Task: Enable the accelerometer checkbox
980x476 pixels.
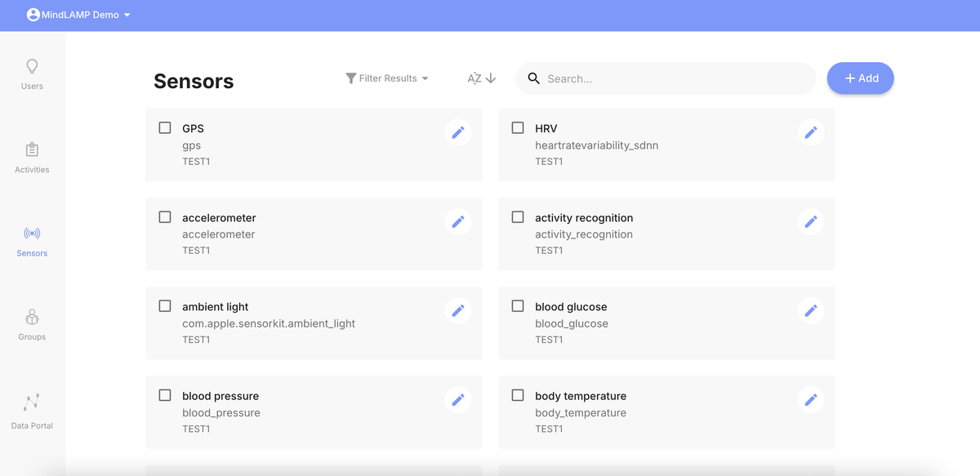Action: pyautogui.click(x=165, y=217)
